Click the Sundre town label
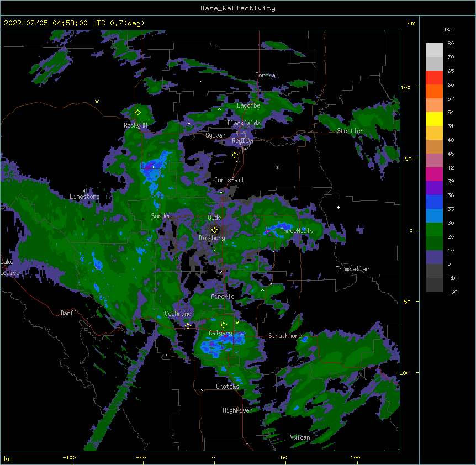The width and height of the screenshot is (476, 465). click(161, 216)
